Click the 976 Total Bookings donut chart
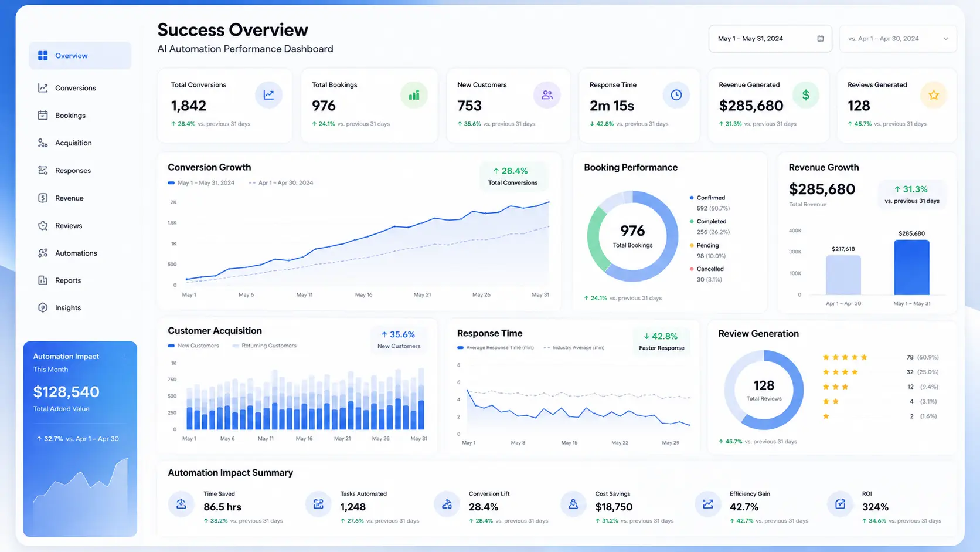980x552 pixels. click(x=632, y=236)
